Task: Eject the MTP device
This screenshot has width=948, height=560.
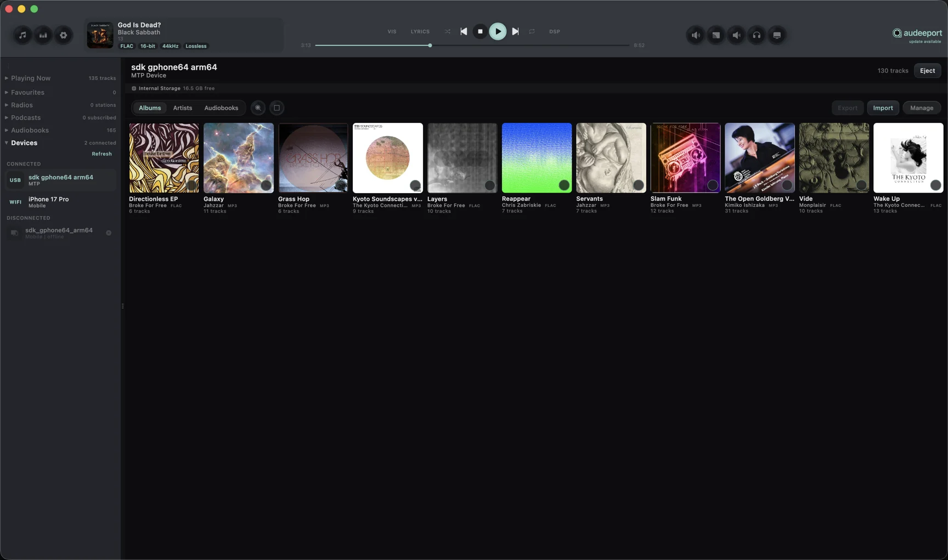Action: coord(927,71)
